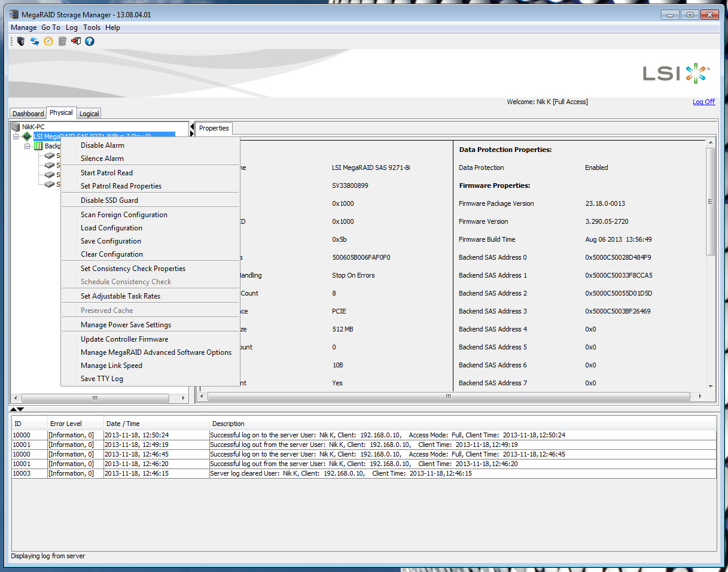Viewport: 728px width, 572px height.
Task: Select the log row dated 2013-11-18, 12:50:24
Action: click(364, 435)
